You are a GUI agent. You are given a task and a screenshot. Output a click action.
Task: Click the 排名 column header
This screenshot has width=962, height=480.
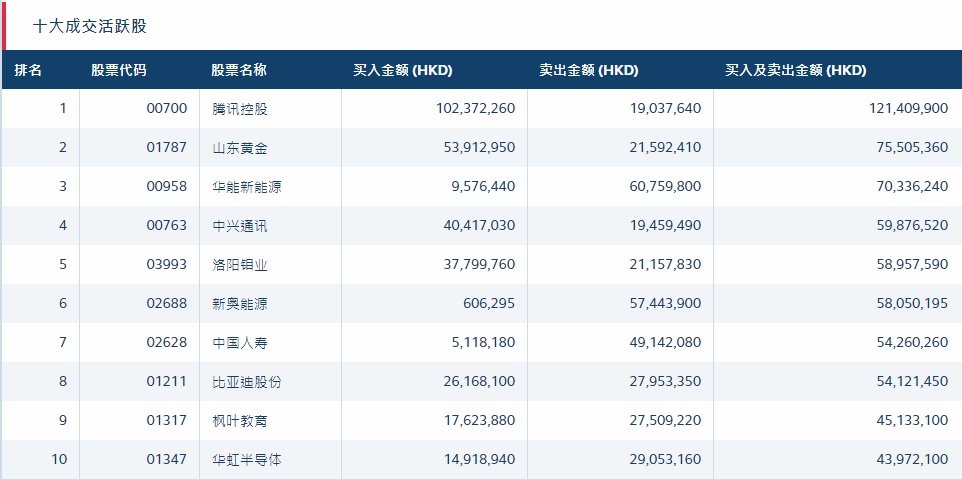tap(29, 70)
